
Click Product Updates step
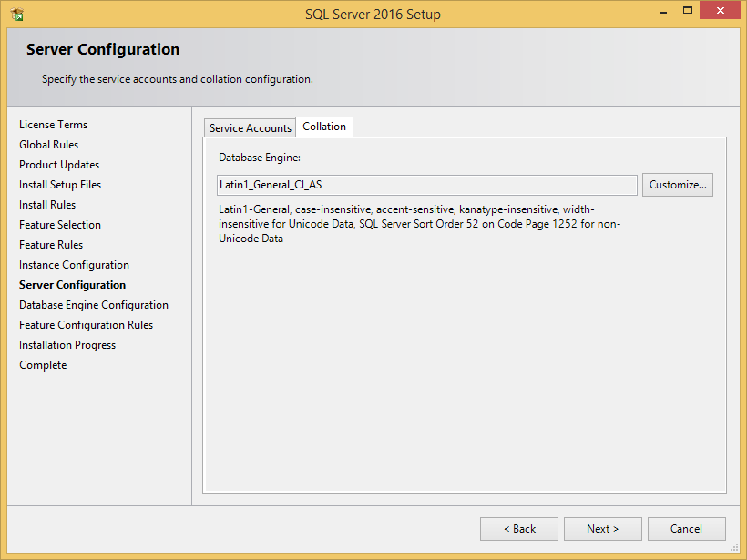pos(59,165)
